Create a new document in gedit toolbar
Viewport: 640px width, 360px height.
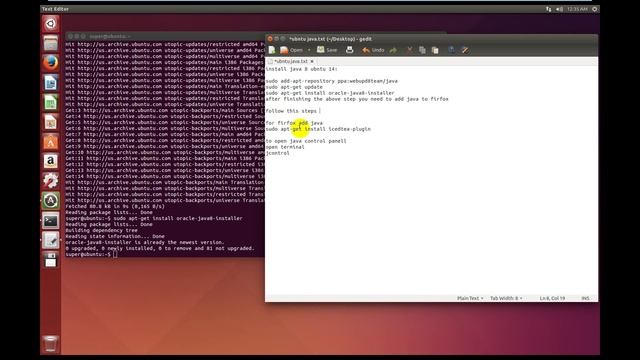[272, 50]
